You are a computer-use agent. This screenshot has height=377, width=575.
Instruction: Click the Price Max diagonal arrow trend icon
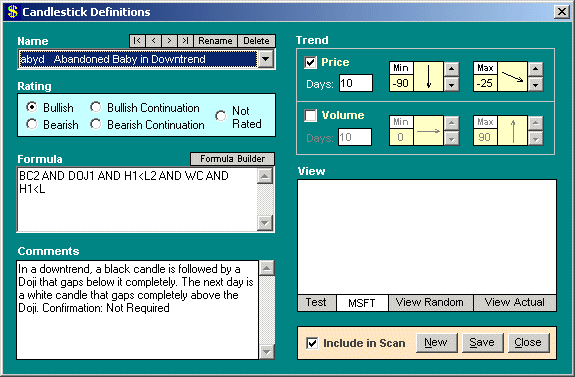coord(512,76)
